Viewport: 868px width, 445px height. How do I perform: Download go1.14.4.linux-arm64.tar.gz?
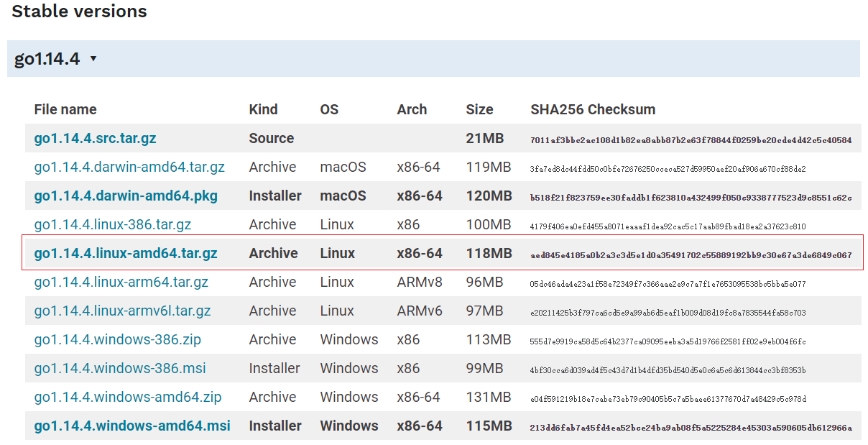tap(121, 282)
